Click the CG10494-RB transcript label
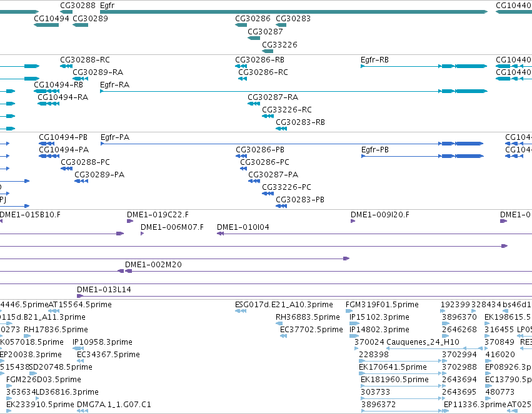 point(58,85)
